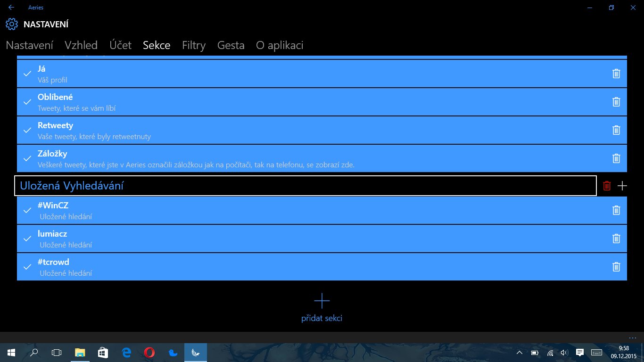Viewport: 644px width, 362px height.
Task: Uncheck the Oblíbené section checkmark
Action: click(x=27, y=102)
